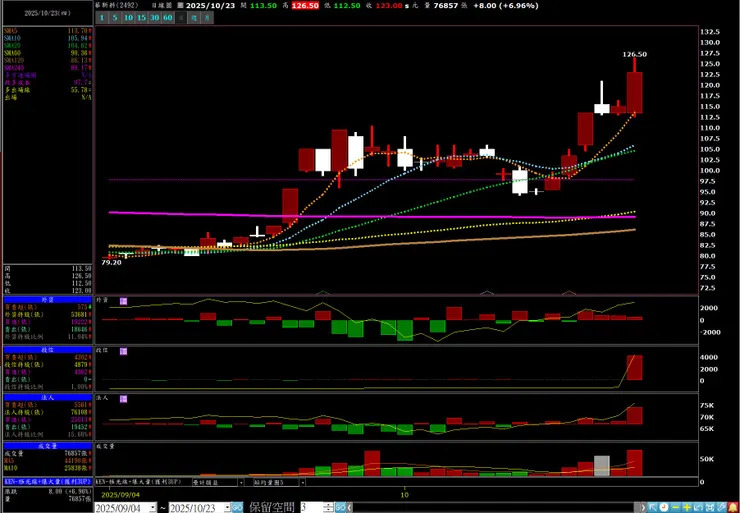The height and width of the screenshot is (513, 740).
Task: Click the SMA10 legend entry
Action: [x=48, y=38]
